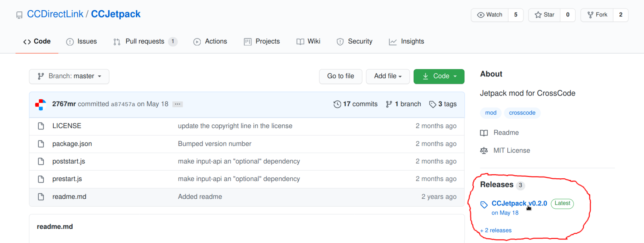Toggle Watch on this repository

[x=490, y=15]
